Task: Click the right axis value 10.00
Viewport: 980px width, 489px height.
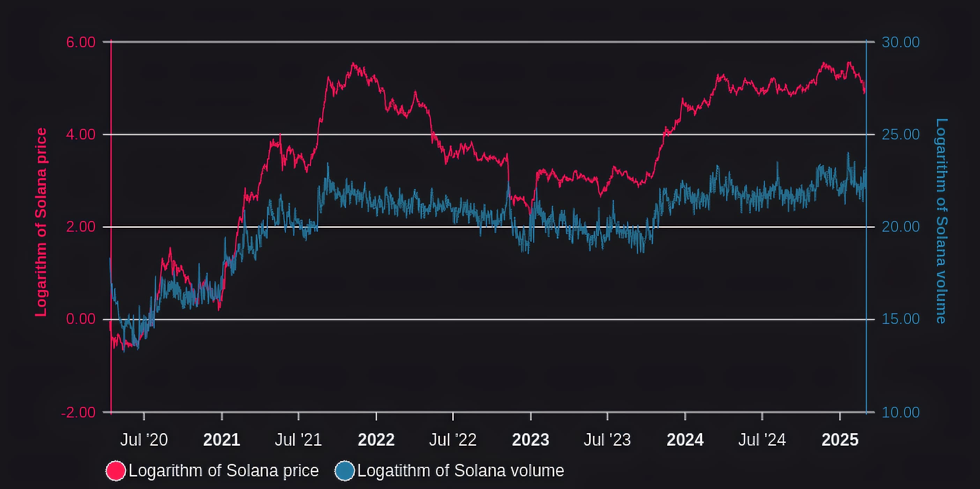Action: (x=900, y=412)
